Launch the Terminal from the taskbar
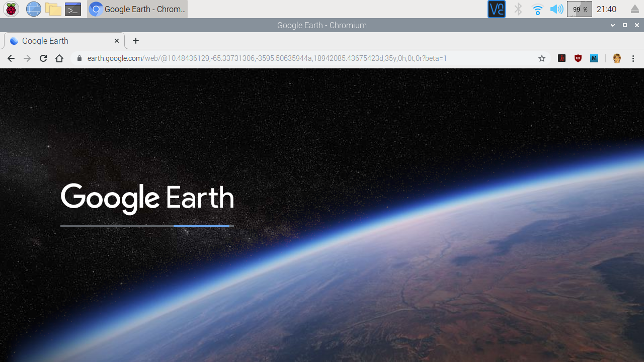Screen dimensions: 644x362 [x=73, y=9]
